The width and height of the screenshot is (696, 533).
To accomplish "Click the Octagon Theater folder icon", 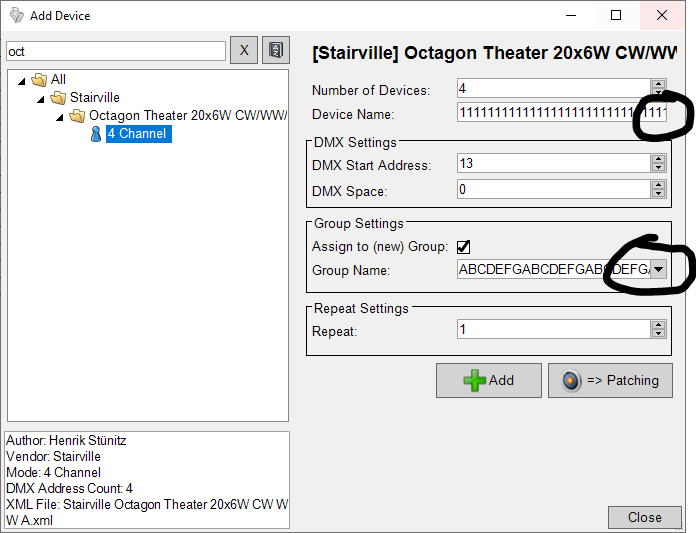I will 77,116.
